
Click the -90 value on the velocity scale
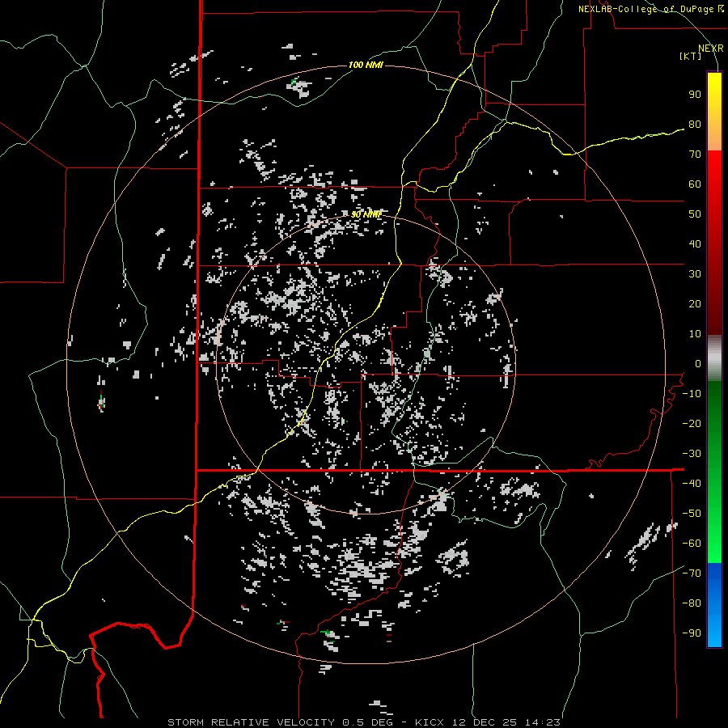tap(692, 633)
